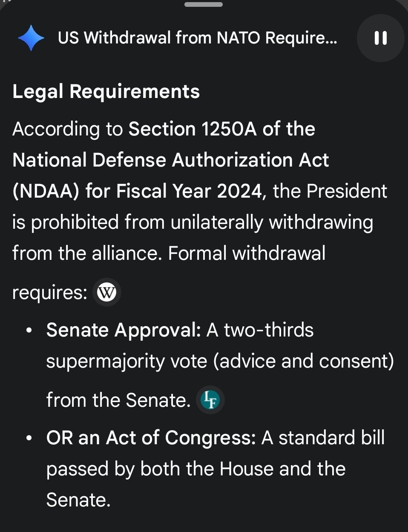Click the Gemini sparkle icon
This screenshot has width=408, height=532.
point(31,38)
